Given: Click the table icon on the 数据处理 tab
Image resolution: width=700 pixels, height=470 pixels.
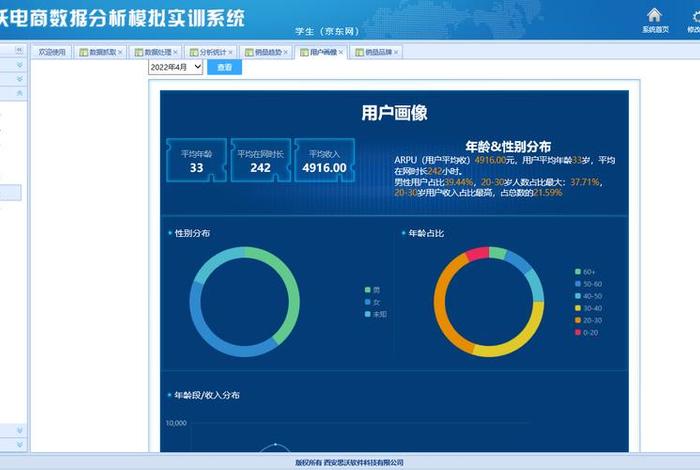Looking at the screenshot, I should [x=139, y=52].
